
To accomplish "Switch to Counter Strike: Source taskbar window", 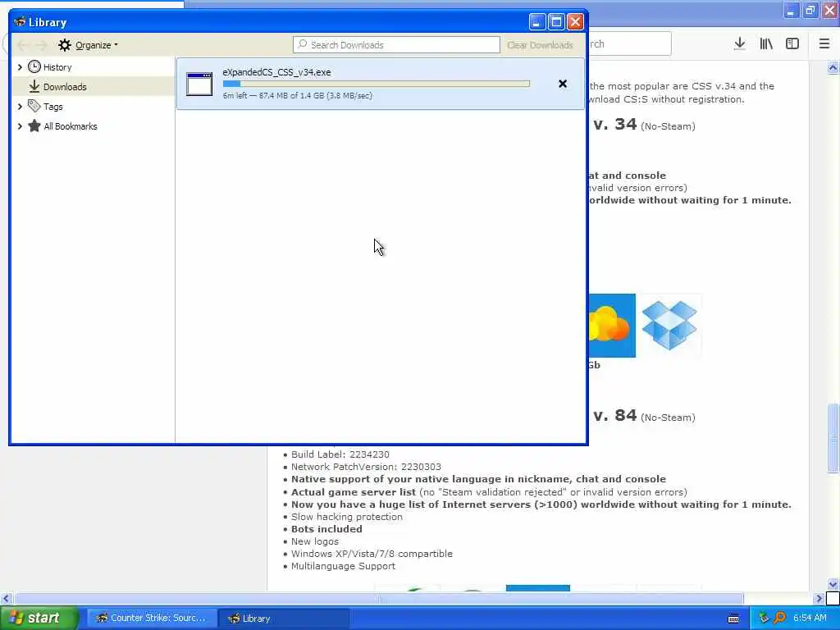I will (x=152, y=619).
